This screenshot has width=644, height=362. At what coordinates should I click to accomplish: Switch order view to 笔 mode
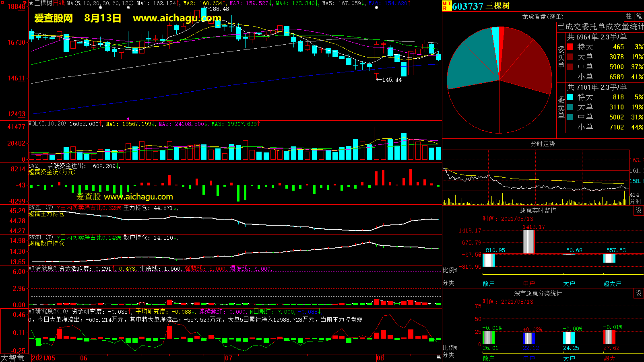(639, 16)
